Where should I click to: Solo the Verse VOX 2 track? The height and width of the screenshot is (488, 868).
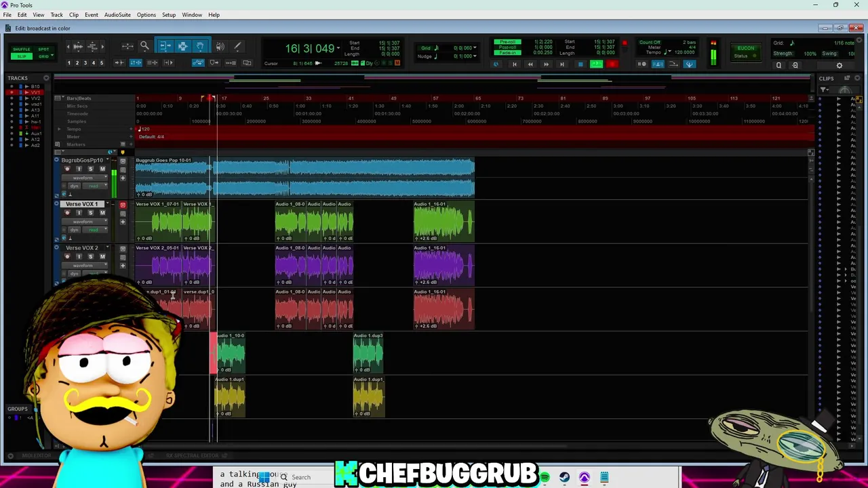point(90,257)
